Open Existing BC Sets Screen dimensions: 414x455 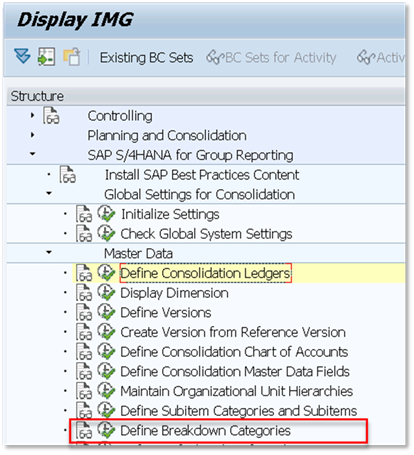pyautogui.click(x=146, y=58)
